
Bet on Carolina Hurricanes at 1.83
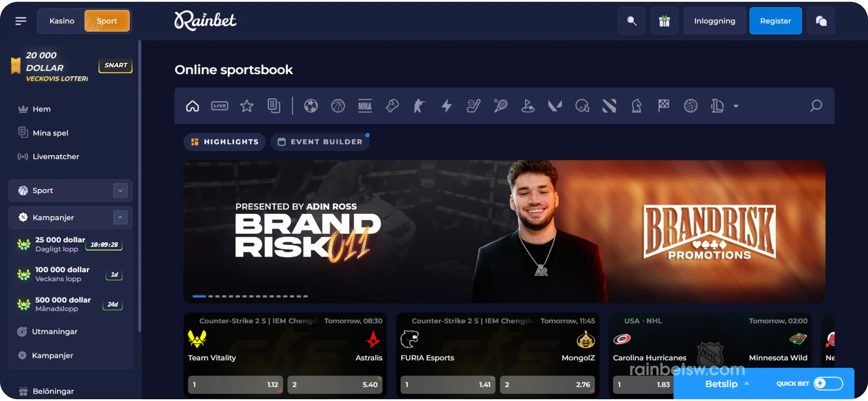tap(644, 385)
